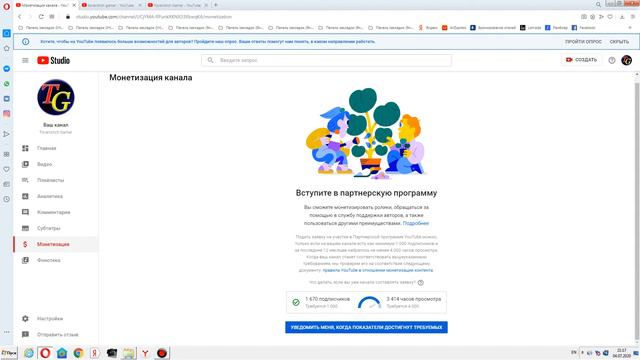This screenshot has width=640, height=360.
Task: Open the AliExpress bookmark
Action: pos(454,28)
